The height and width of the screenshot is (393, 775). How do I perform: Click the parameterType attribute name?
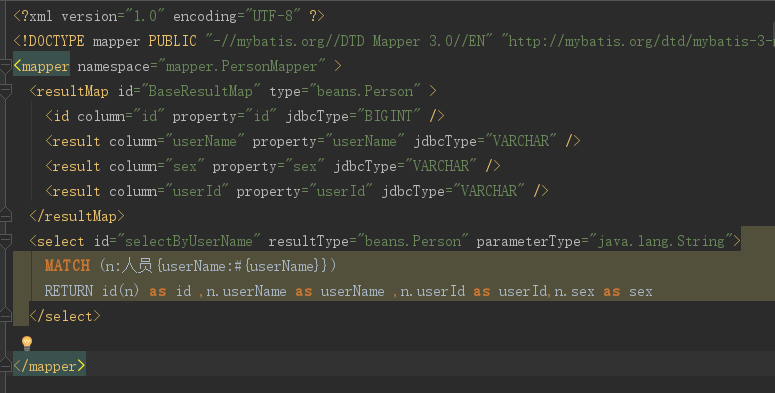point(528,241)
